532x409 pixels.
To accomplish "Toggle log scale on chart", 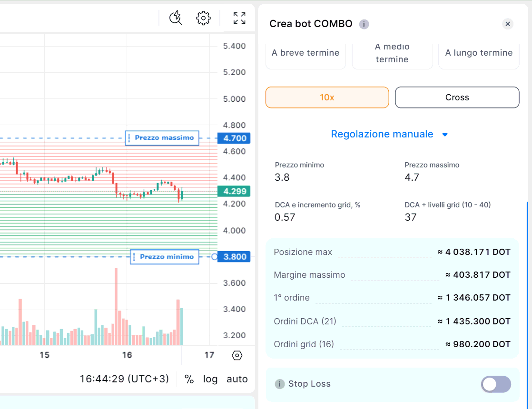I will point(210,379).
